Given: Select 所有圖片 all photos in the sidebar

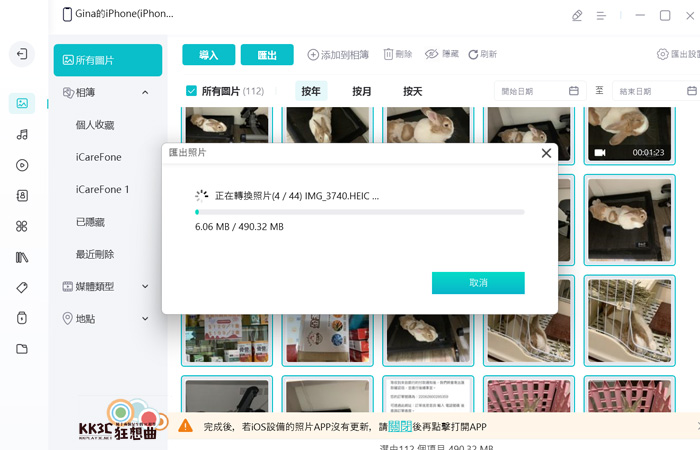Looking at the screenshot, I should tap(108, 60).
